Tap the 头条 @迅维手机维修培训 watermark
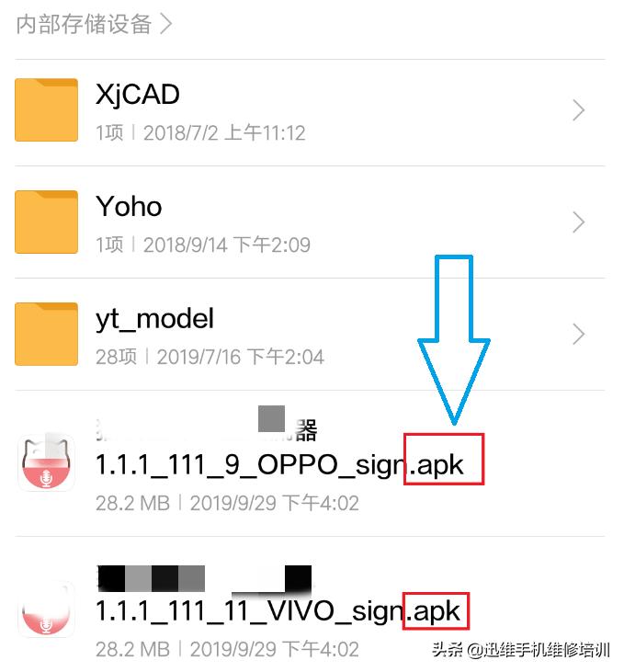The width and height of the screenshot is (624, 672). (x=520, y=650)
